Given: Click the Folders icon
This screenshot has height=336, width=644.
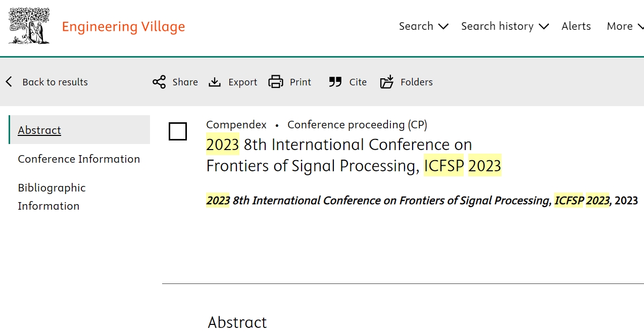Looking at the screenshot, I should [x=386, y=82].
